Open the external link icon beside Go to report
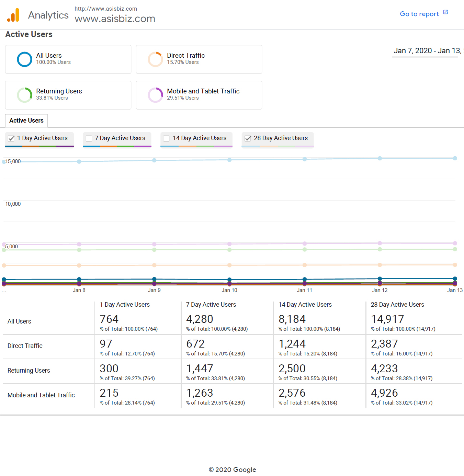Viewport: 464px width, 476px height. 445,12
